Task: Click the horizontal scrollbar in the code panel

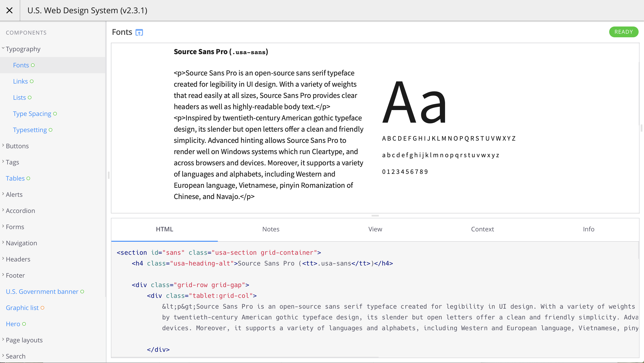Action: click(x=245, y=357)
